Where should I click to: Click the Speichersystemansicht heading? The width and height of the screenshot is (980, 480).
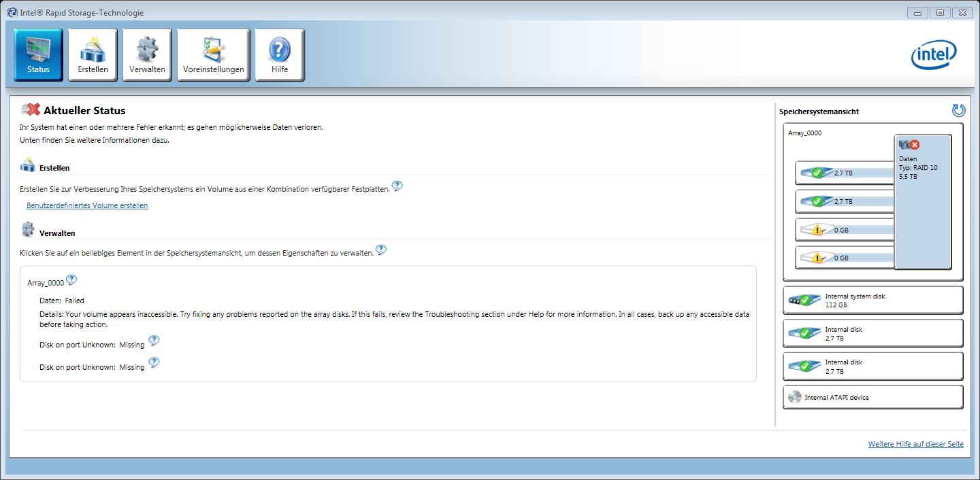coord(819,112)
